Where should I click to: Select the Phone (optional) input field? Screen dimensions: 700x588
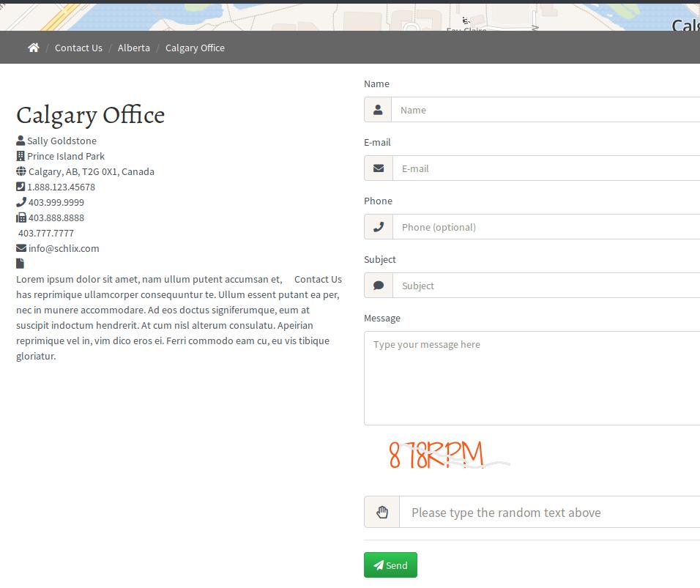546,227
